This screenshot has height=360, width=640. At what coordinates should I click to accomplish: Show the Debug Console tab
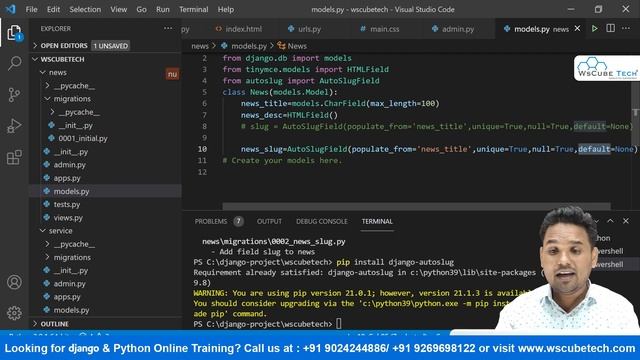pos(322,221)
